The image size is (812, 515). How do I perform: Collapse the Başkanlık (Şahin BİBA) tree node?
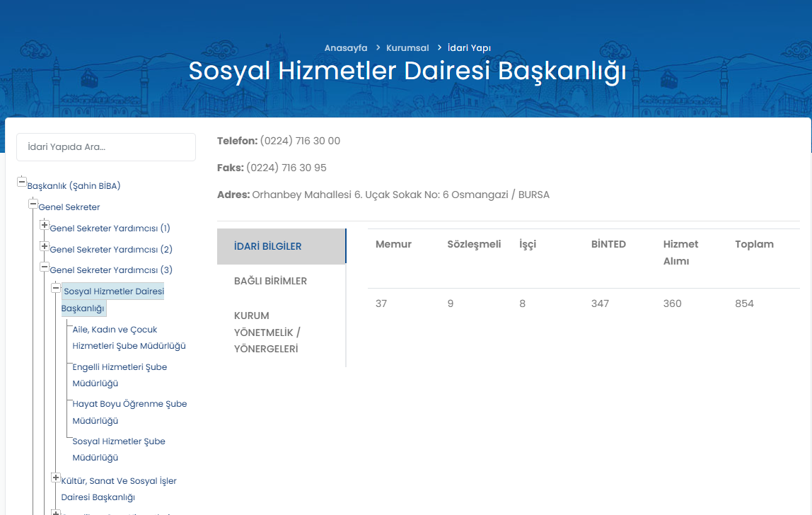22,182
